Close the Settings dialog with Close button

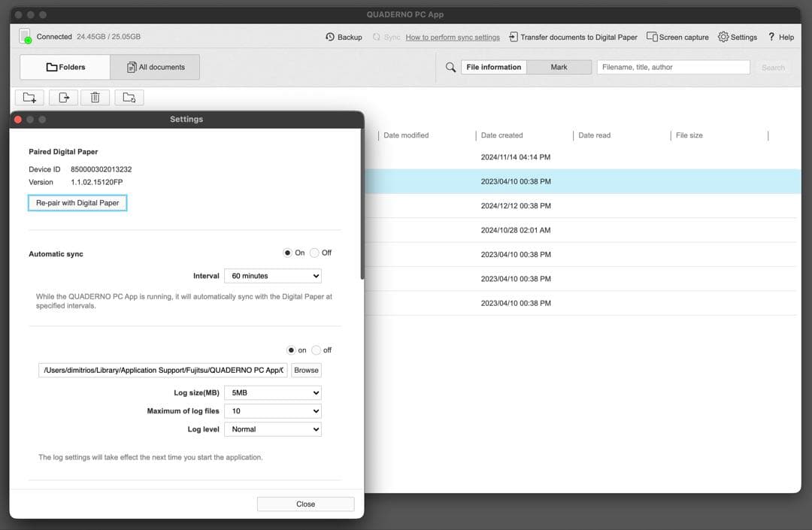coord(305,504)
